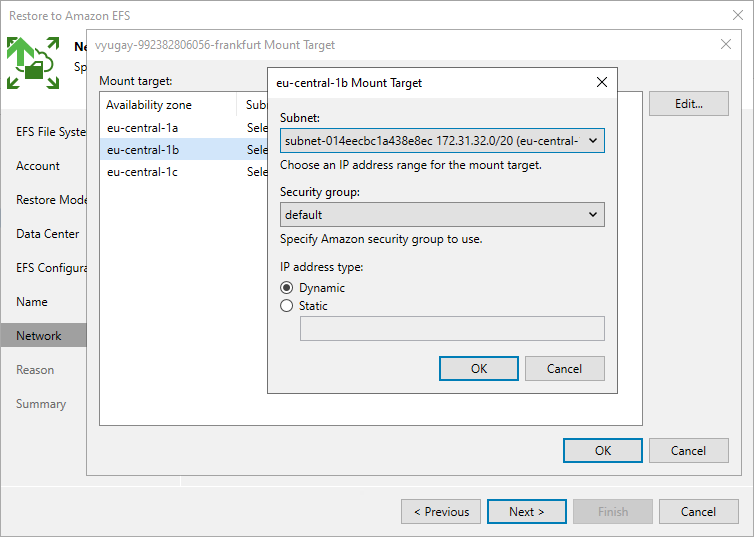
Task: Click the static IP address input field
Action: pos(452,328)
